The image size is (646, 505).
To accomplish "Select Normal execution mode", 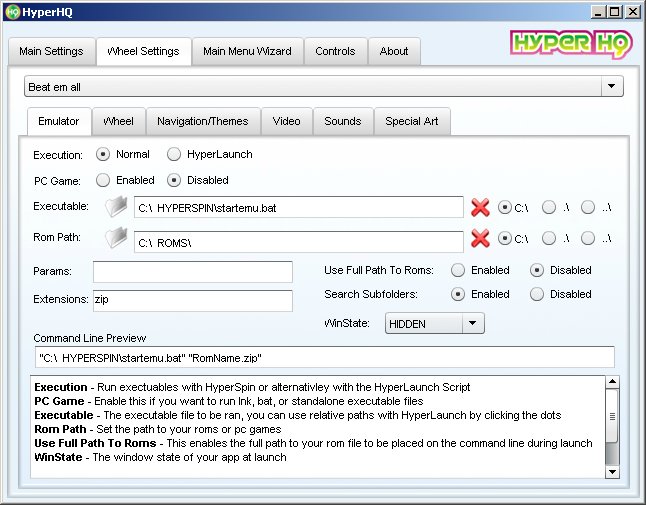I will coord(103,154).
